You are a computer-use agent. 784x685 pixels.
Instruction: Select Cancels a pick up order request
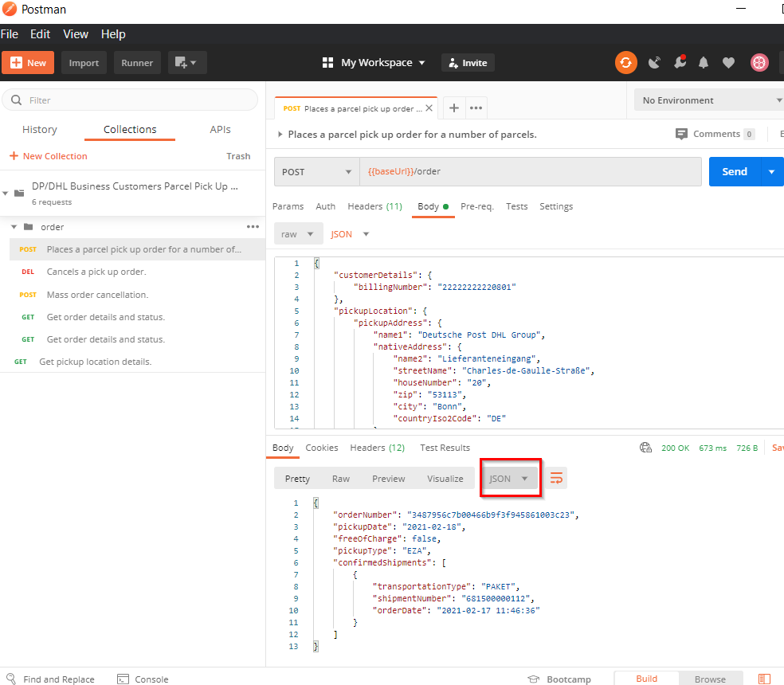pyautogui.click(x=96, y=272)
